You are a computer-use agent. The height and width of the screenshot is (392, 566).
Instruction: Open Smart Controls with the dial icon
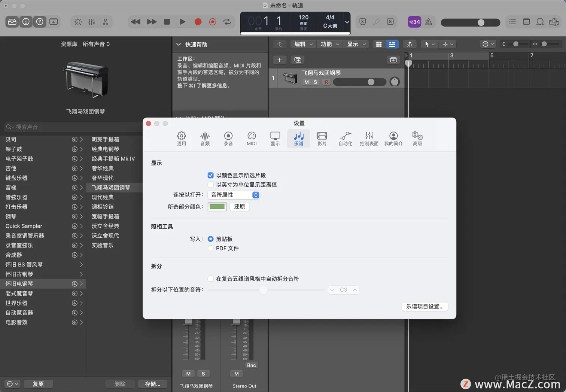pos(78,22)
